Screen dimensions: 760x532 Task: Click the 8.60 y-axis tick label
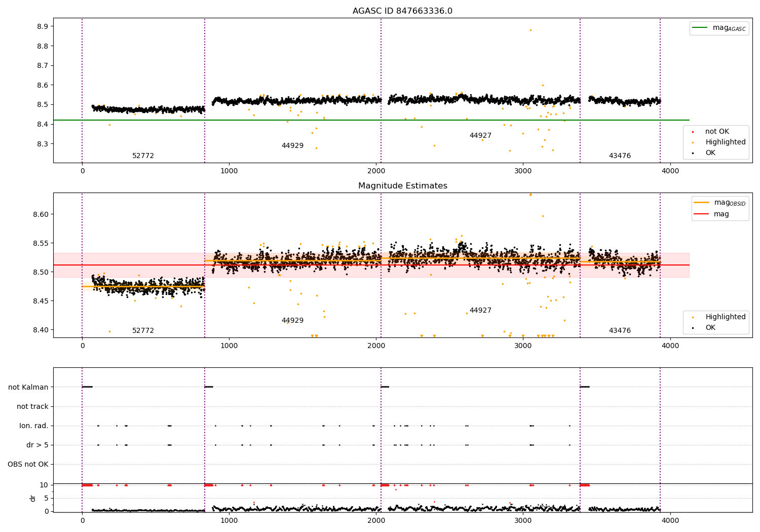coord(40,215)
